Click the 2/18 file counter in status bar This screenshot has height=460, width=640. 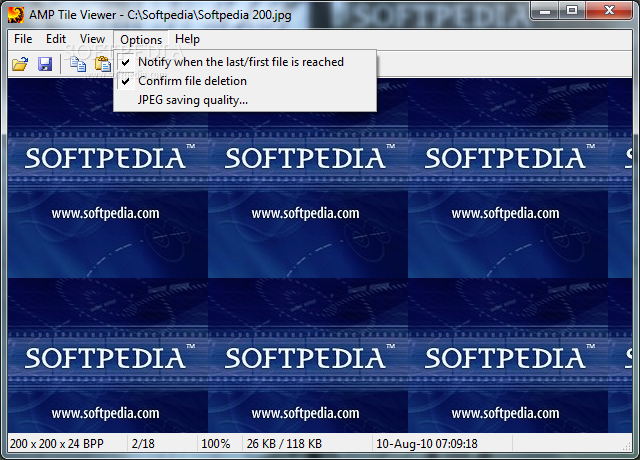(x=143, y=444)
